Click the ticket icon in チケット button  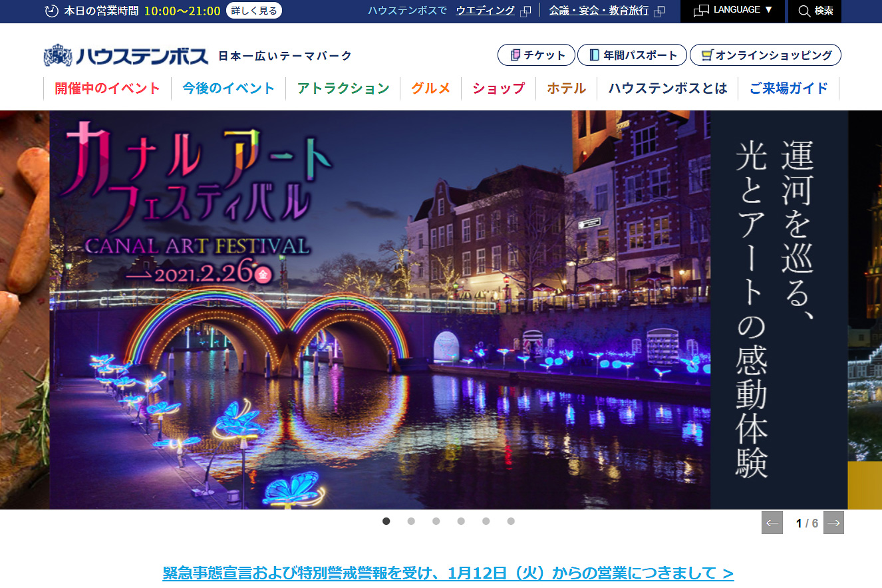[515, 55]
